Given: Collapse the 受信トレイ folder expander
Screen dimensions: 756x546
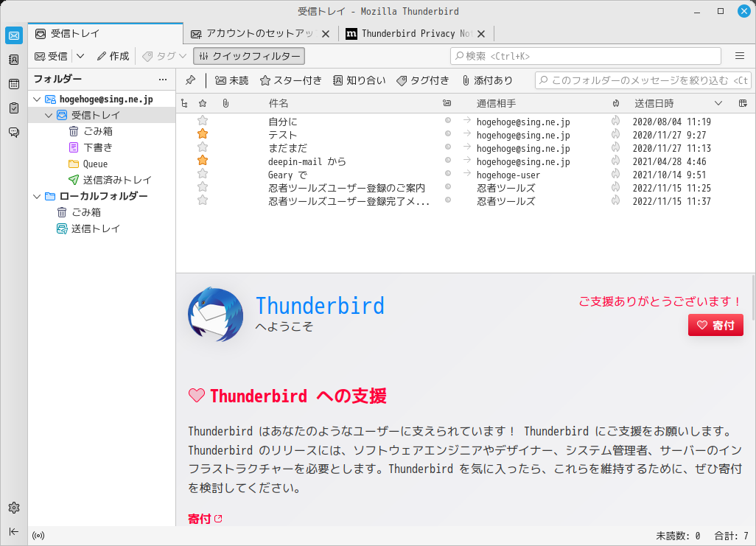Looking at the screenshot, I should click(x=49, y=115).
